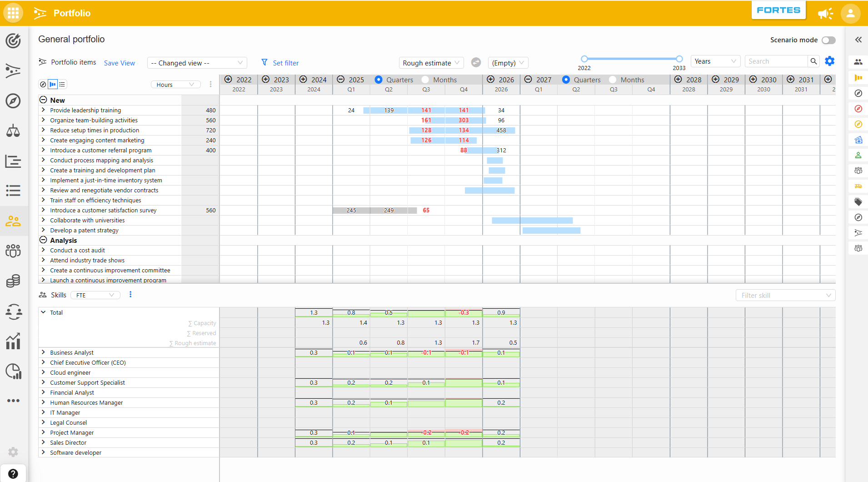Screen dimensions: 868x482
Task: Select Quarters radio for 2027
Action: click(566, 80)
